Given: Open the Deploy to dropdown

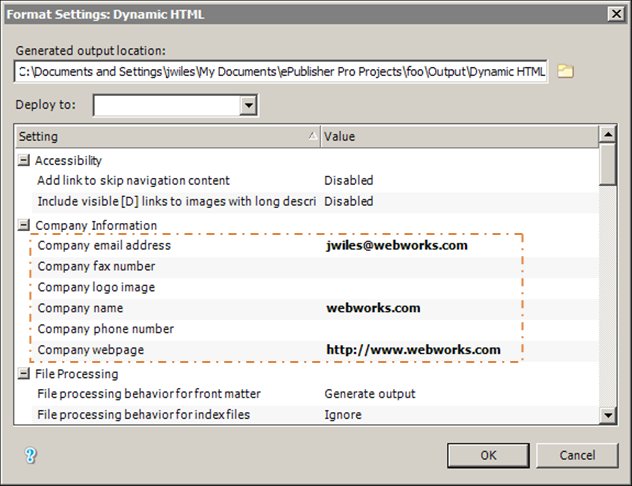Looking at the screenshot, I should [x=248, y=105].
